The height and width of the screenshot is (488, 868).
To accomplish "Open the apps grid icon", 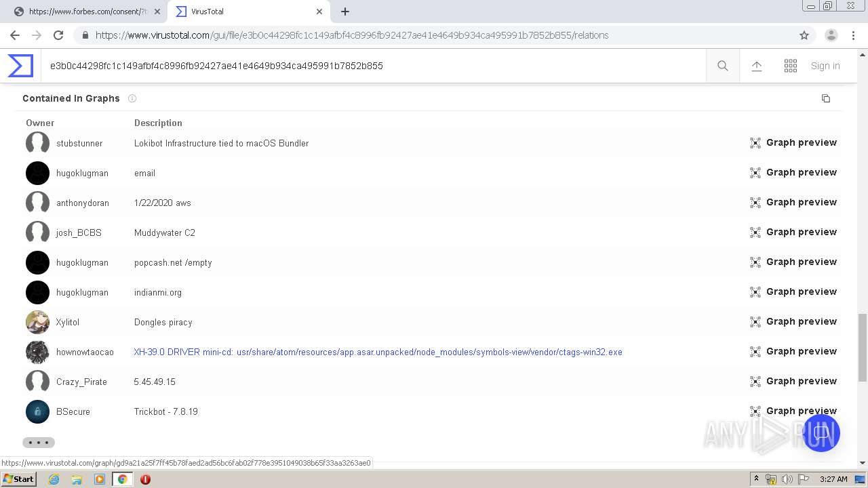I will [791, 66].
